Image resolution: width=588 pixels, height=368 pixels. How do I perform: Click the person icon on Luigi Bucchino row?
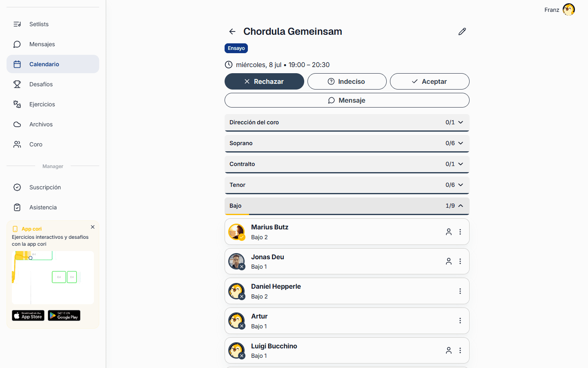click(x=449, y=350)
